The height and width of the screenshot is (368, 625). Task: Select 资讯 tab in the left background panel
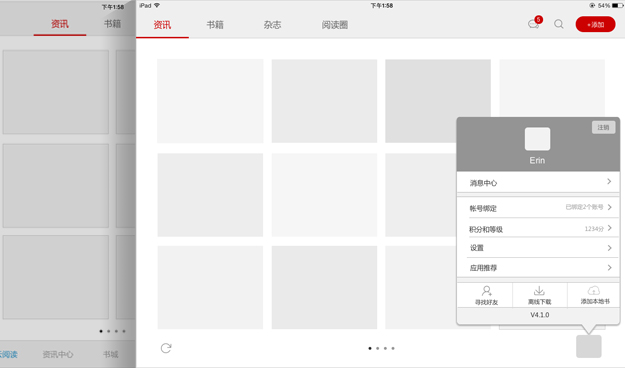pyautogui.click(x=60, y=24)
